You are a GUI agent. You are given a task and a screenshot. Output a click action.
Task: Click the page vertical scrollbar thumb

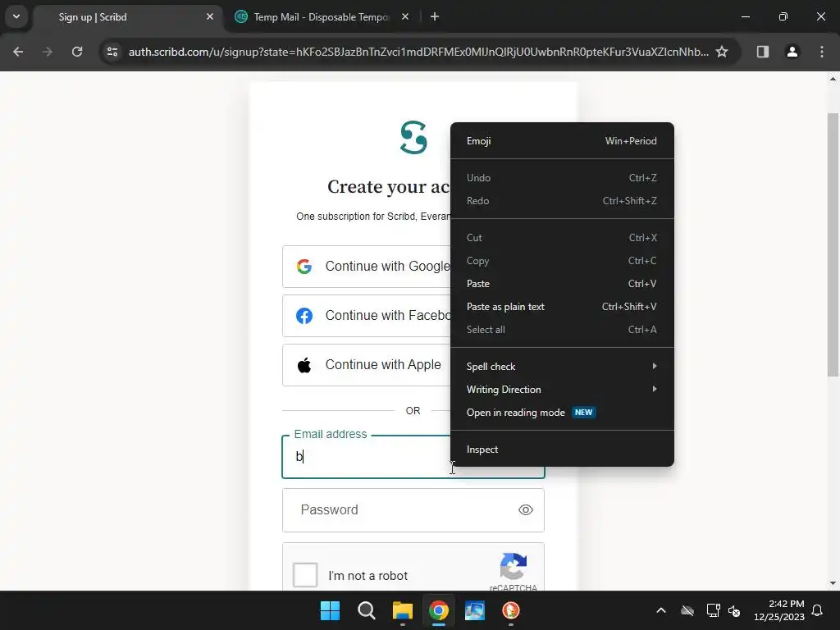[833, 244]
